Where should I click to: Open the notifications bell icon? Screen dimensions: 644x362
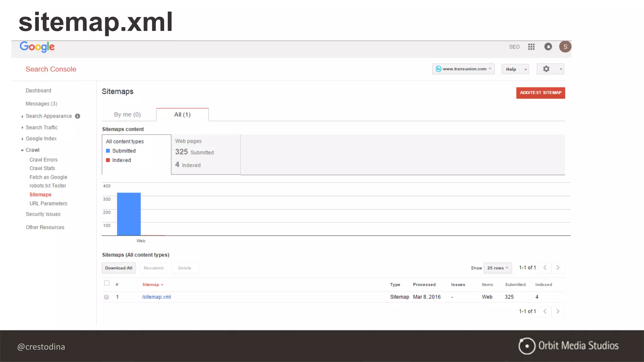click(x=548, y=47)
